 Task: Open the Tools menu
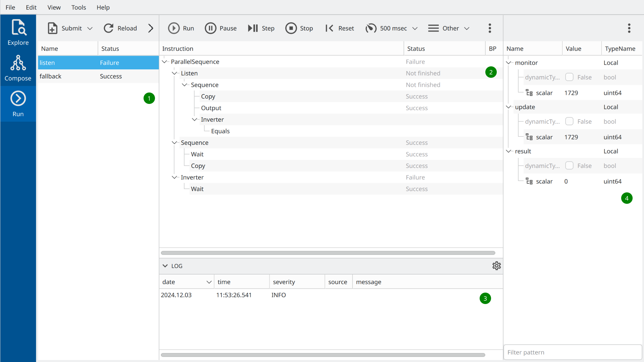point(78,7)
